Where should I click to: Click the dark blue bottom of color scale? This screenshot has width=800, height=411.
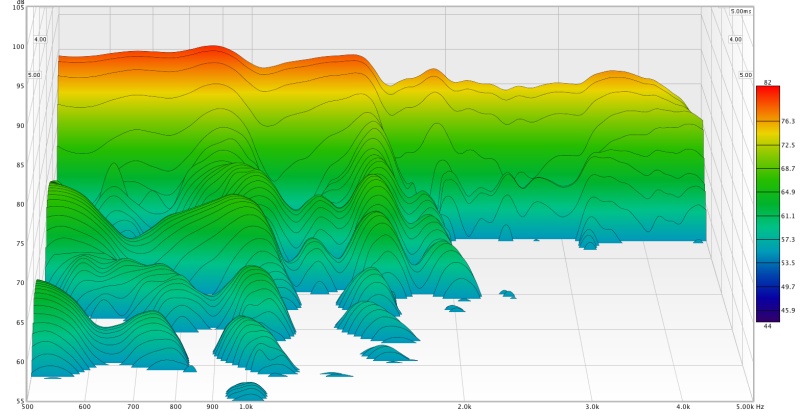[768, 314]
